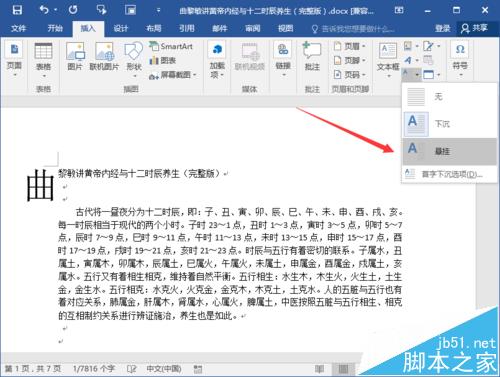Switch to the 视图 tab

286,28
